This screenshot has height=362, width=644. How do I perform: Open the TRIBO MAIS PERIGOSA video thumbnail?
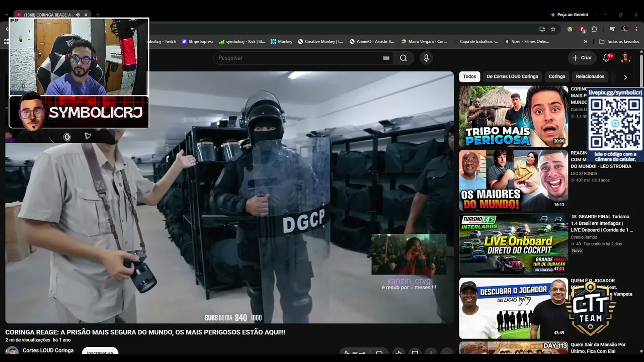pyautogui.click(x=513, y=116)
